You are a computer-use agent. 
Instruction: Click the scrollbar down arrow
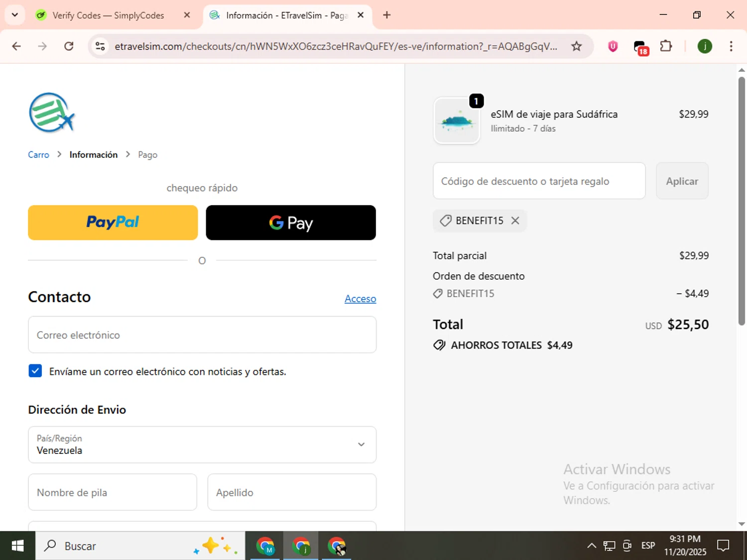pos(742,524)
